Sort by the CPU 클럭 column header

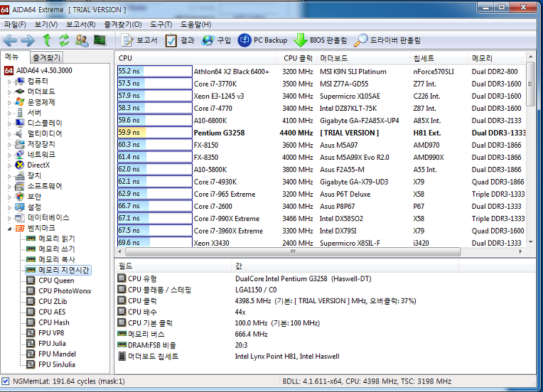click(x=296, y=58)
